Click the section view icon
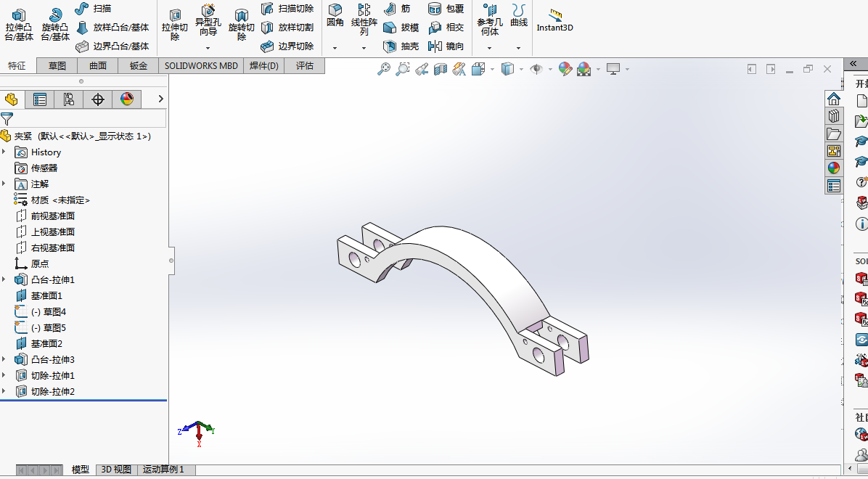Viewport: 868px width, 479px height. point(440,69)
